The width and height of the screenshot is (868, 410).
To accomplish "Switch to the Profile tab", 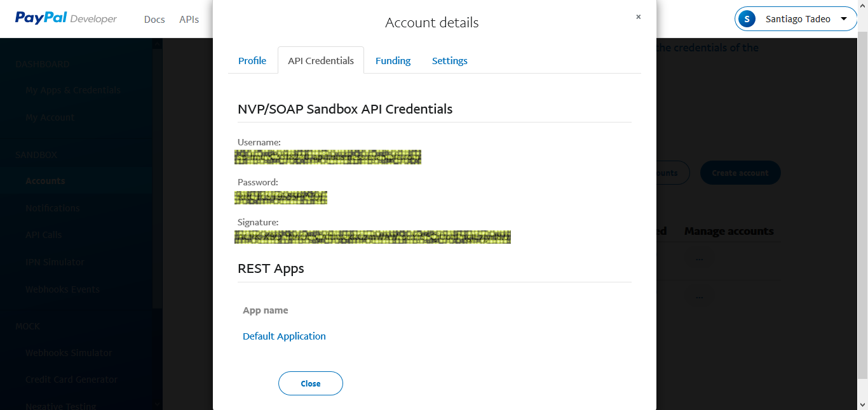I will tap(252, 61).
